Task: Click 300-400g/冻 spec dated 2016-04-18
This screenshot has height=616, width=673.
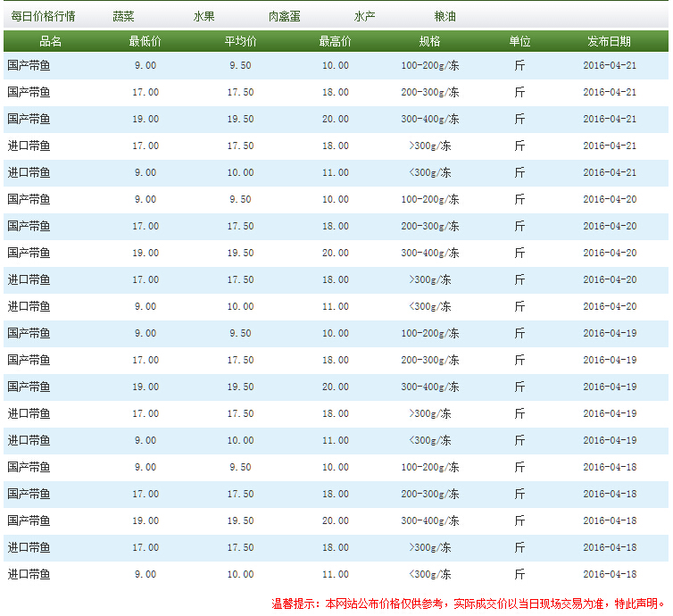Action: point(430,520)
